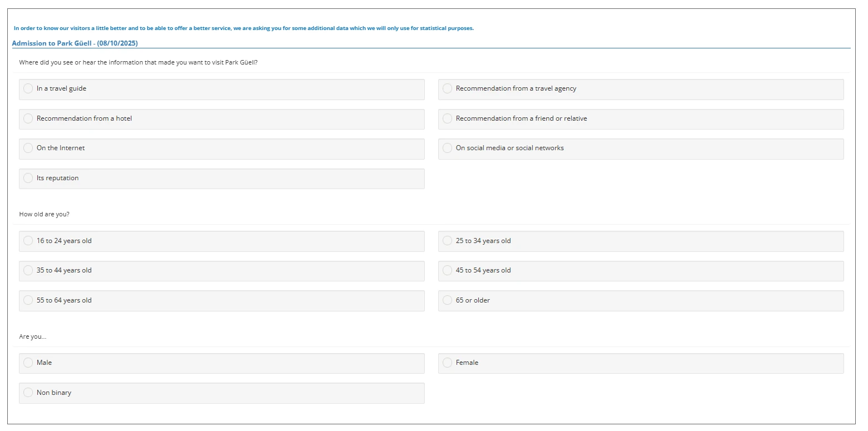Image resolution: width=868 pixels, height=431 pixels.
Task: Select age range 45 to 54 years old
Action: tap(447, 271)
